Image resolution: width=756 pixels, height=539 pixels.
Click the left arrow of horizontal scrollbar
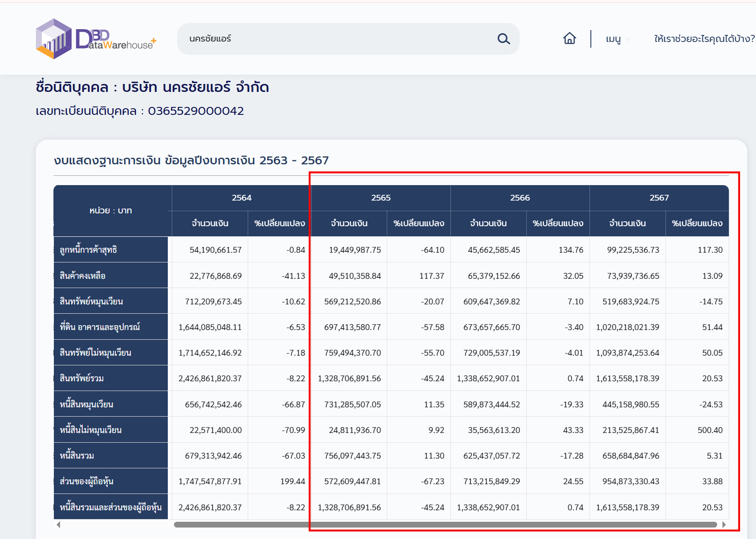click(58, 524)
